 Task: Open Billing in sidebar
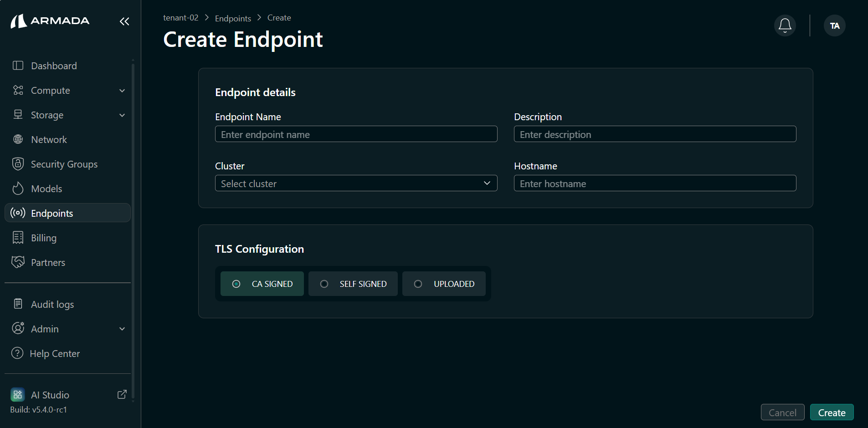coord(67,238)
